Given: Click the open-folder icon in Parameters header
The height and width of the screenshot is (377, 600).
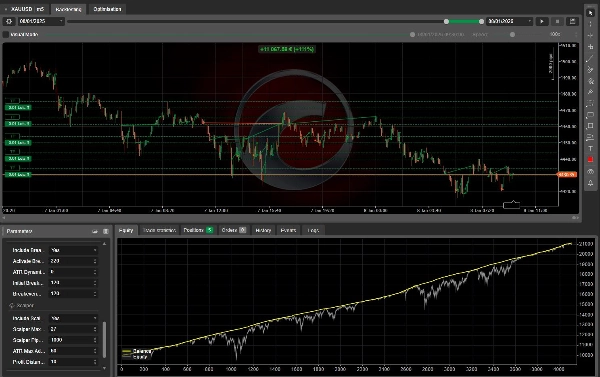Looking at the screenshot, I should tap(95, 231).
